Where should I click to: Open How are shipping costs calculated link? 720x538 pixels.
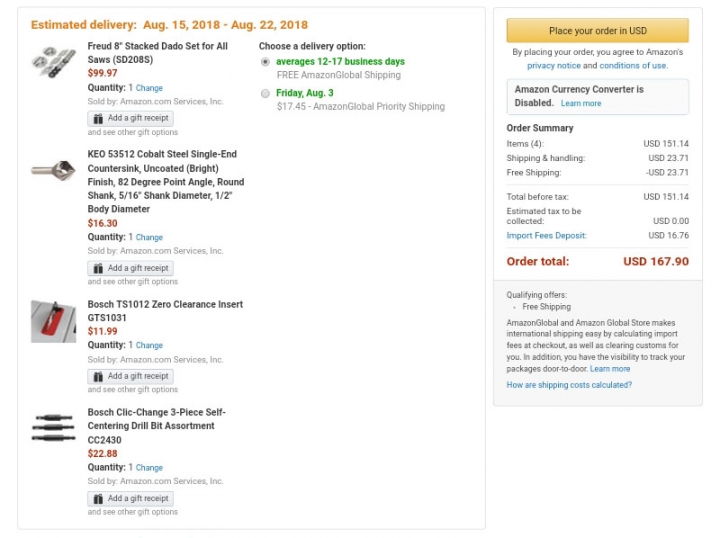pyautogui.click(x=569, y=385)
